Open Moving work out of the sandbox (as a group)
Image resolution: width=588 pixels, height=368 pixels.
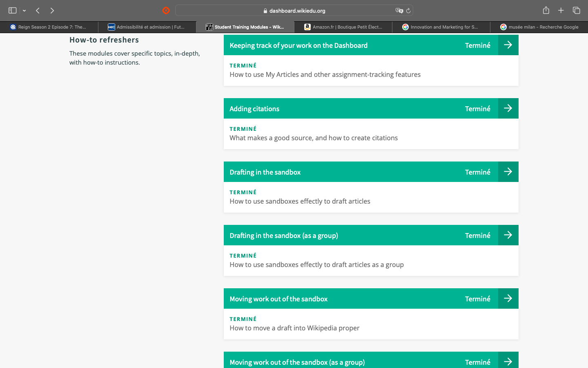coord(297,362)
